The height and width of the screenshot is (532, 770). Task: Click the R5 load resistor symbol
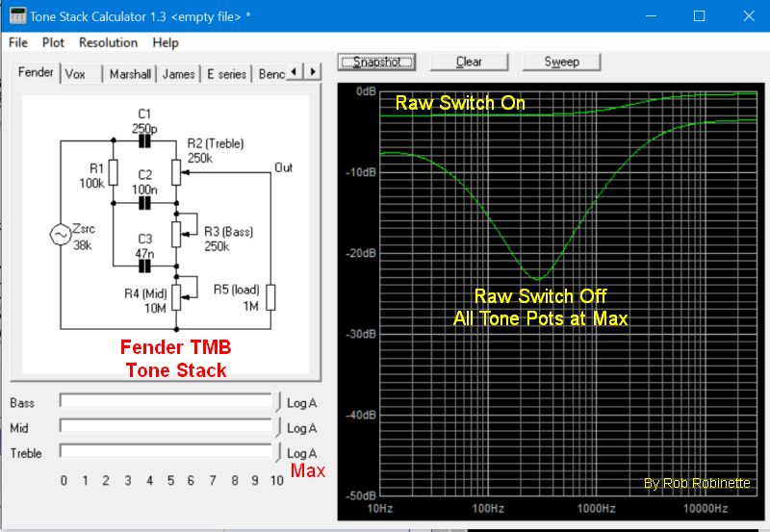coord(270,297)
